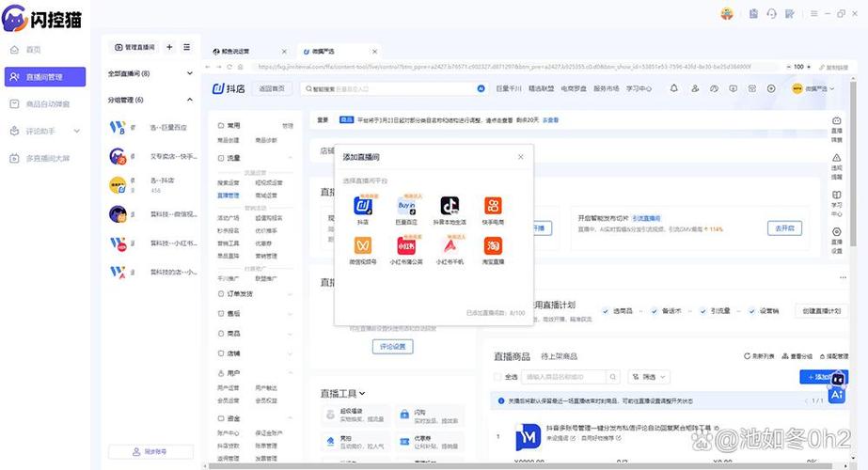
Task: Open 精选联盟 in the top navigation
Action: 541,88
